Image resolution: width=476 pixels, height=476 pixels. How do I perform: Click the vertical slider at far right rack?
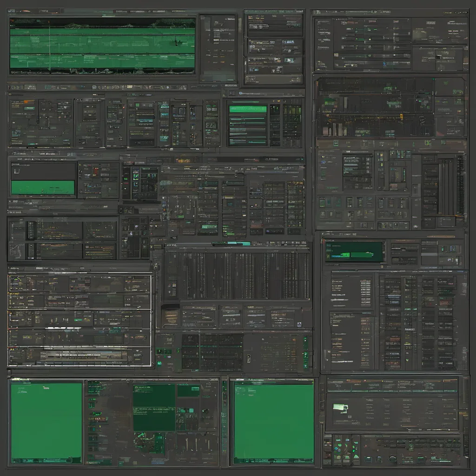coord(460,185)
